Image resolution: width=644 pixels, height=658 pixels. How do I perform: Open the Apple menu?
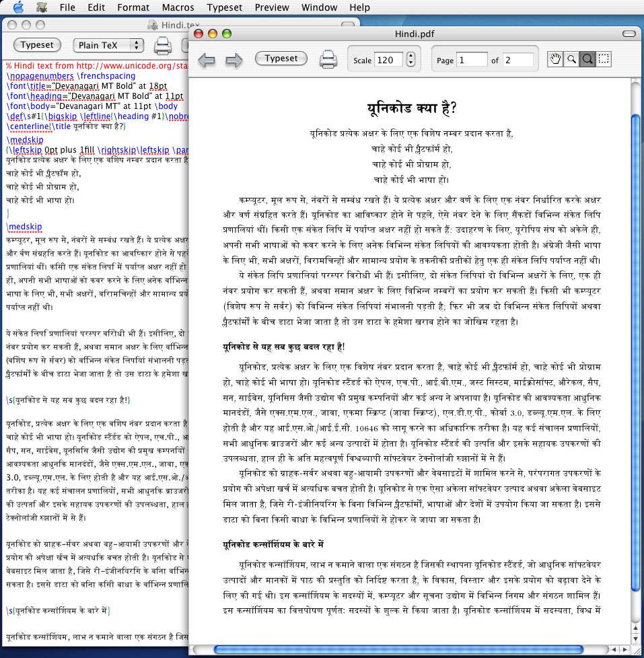(x=18, y=7)
